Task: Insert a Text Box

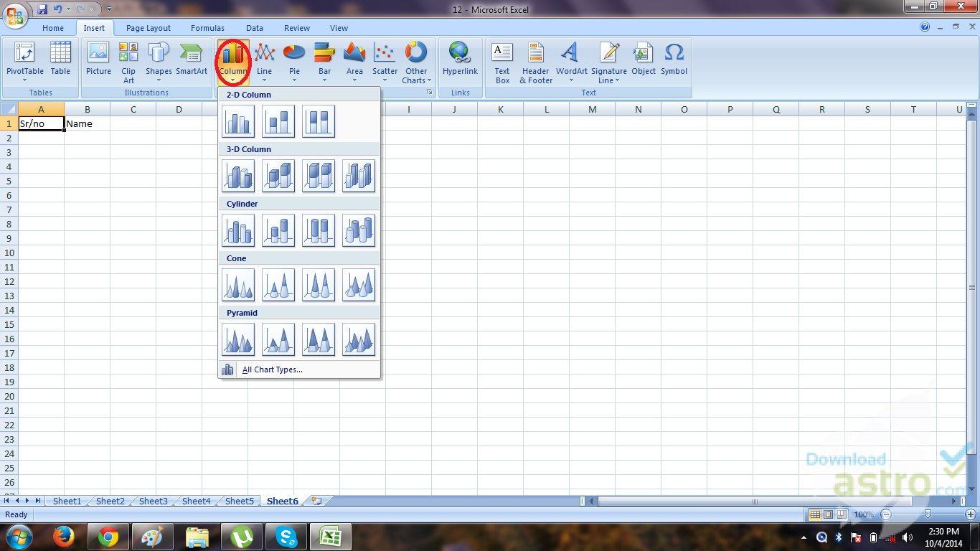Action: (501, 61)
